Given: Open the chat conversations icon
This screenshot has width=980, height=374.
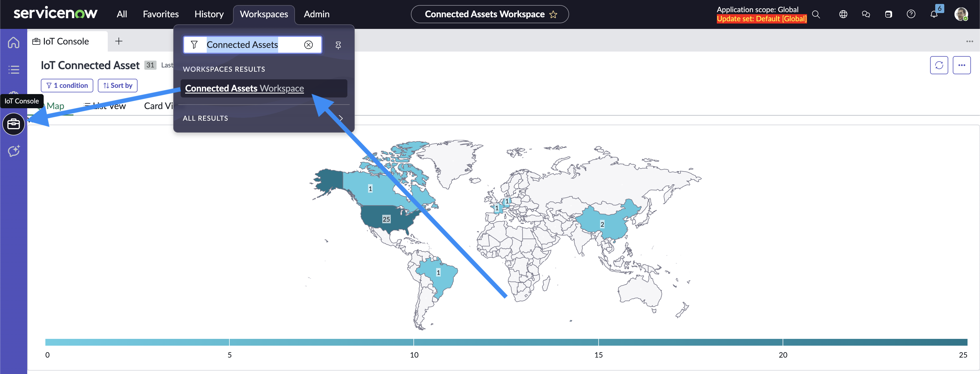Looking at the screenshot, I should 866,14.
